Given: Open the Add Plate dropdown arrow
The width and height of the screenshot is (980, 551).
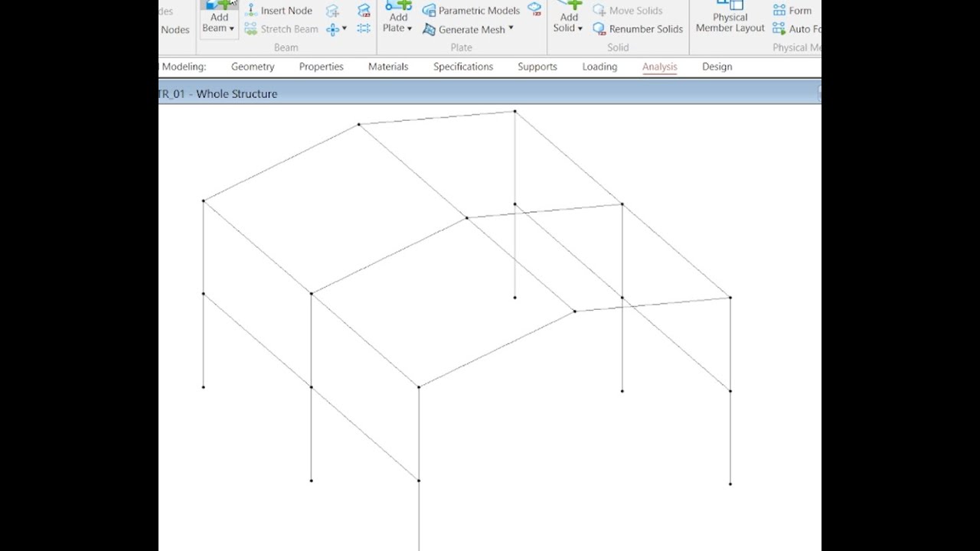Looking at the screenshot, I should (x=410, y=29).
